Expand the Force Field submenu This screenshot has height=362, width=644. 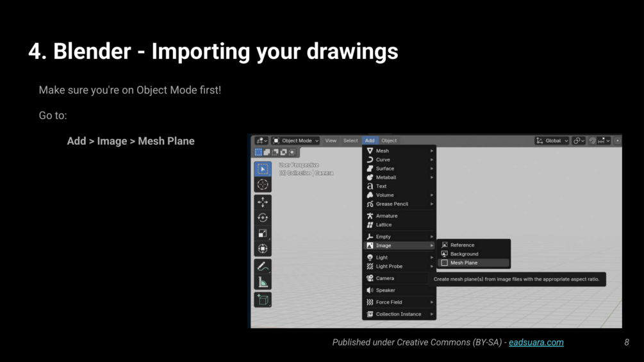pos(399,302)
